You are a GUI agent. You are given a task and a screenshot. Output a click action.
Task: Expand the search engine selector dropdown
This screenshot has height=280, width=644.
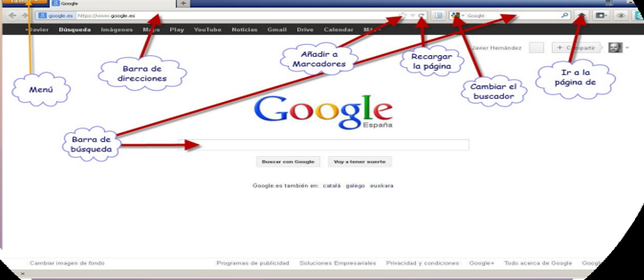[x=457, y=16]
